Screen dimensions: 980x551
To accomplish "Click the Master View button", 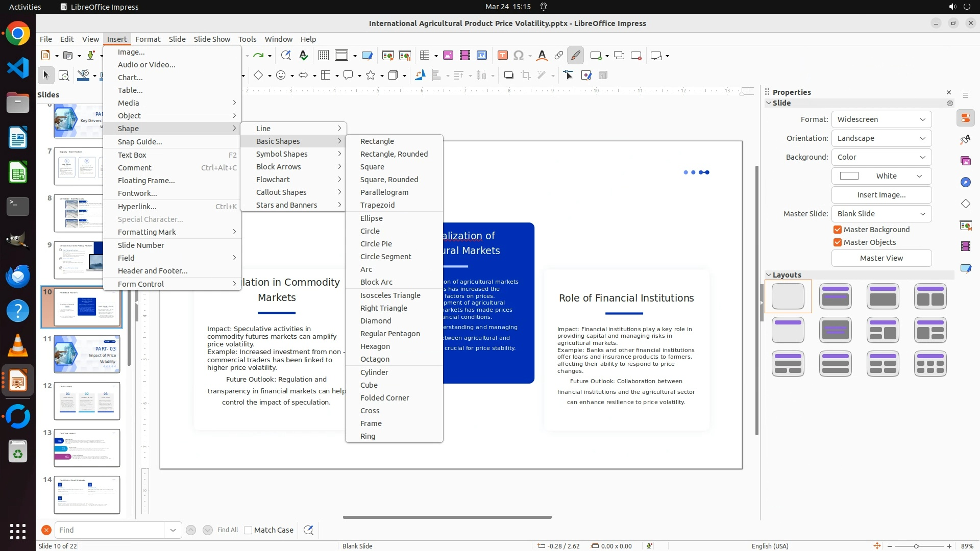I will pyautogui.click(x=881, y=258).
